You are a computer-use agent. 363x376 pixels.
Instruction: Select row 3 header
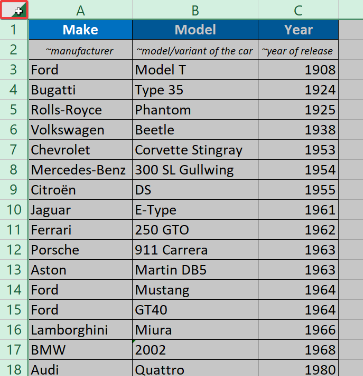click(x=14, y=70)
